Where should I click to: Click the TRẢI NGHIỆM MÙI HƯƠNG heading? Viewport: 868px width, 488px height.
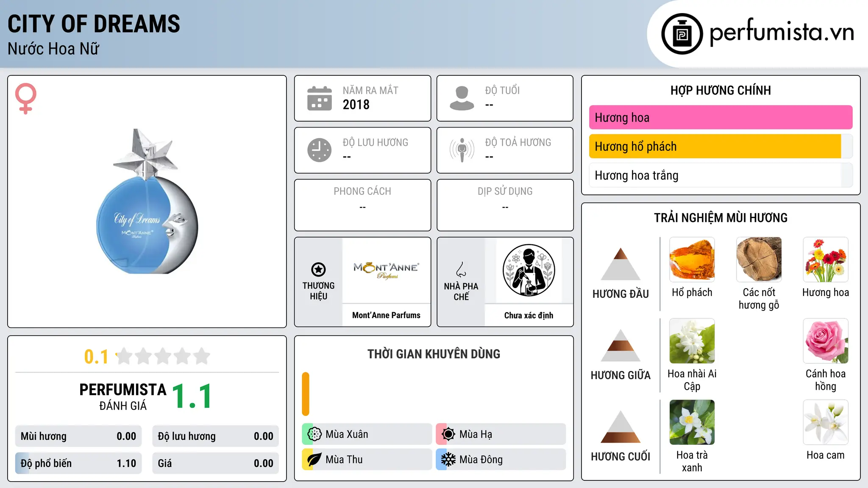pos(721,218)
